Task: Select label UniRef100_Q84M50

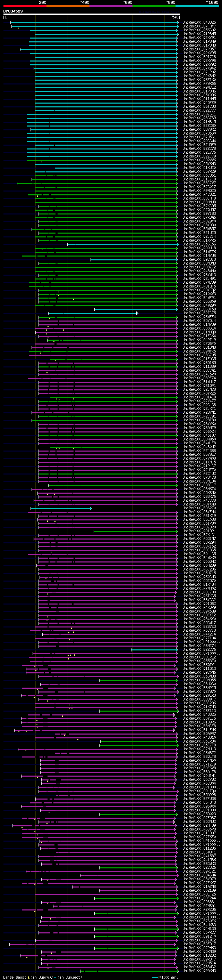Action: pos(199,761)
